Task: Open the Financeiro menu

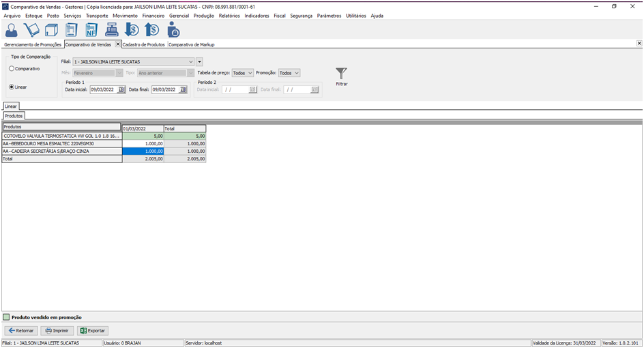Action: [x=153, y=16]
